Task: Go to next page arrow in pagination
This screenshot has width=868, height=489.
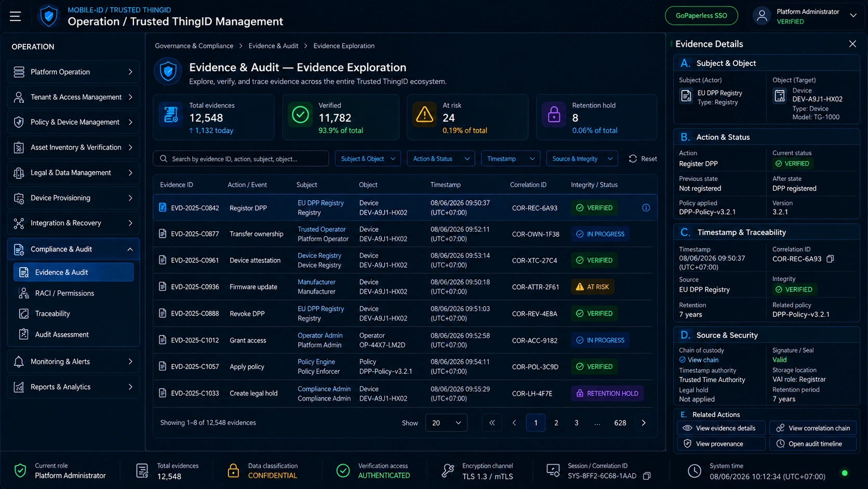Action: tap(644, 423)
